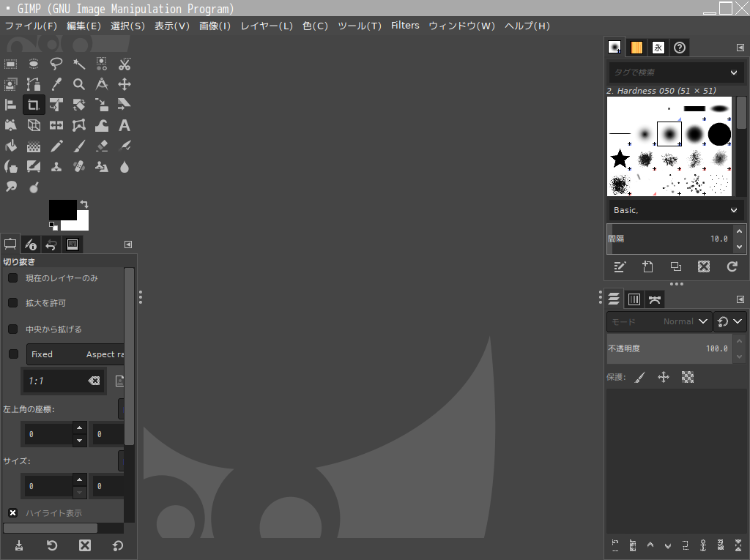Open the brushes panel configure menu arrow
Image resolution: width=750 pixels, height=560 pixels.
[x=740, y=48]
